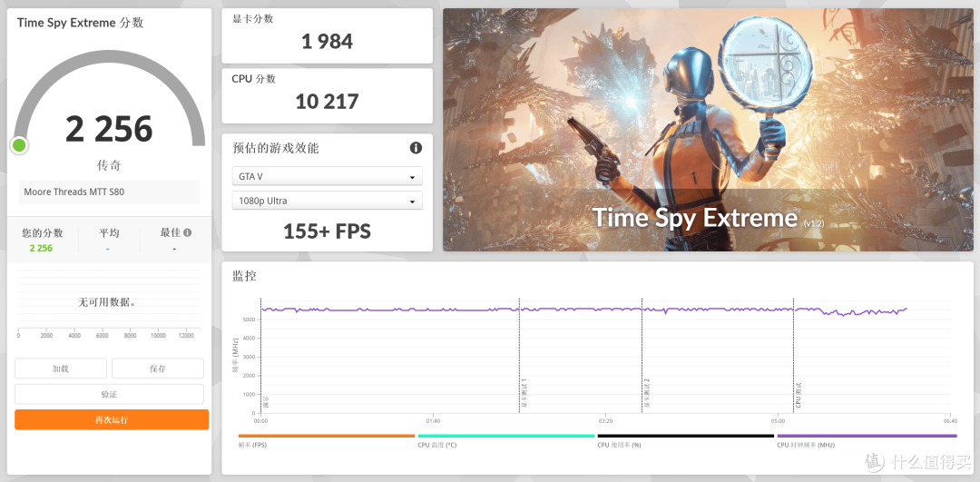Click the main score 2 256
This screenshot has height=482, width=980.
(x=109, y=128)
